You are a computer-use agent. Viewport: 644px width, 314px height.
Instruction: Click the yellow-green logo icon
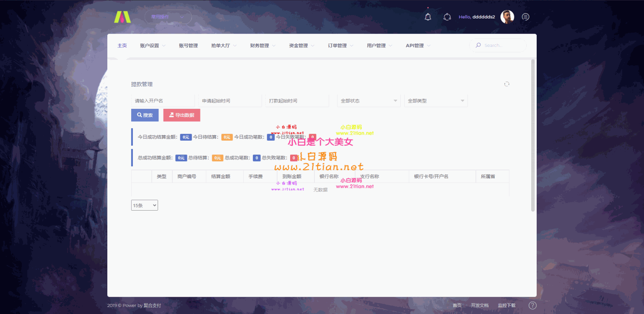(x=122, y=17)
